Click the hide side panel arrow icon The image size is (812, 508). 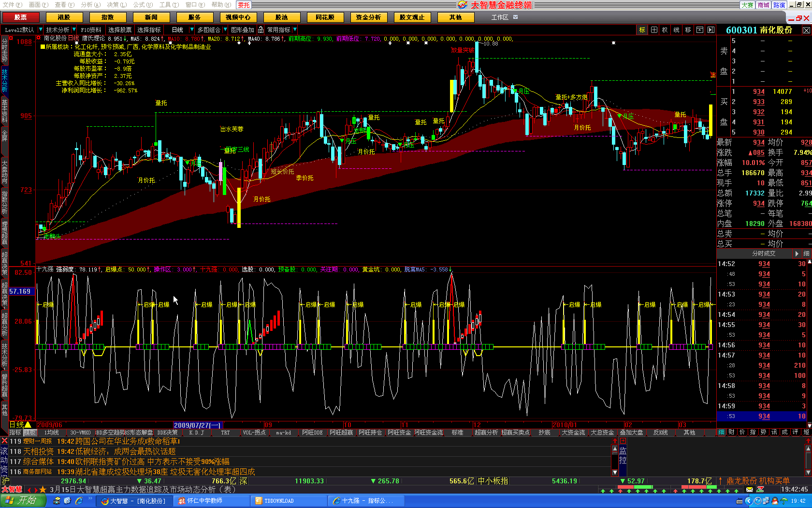click(x=710, y=30)
